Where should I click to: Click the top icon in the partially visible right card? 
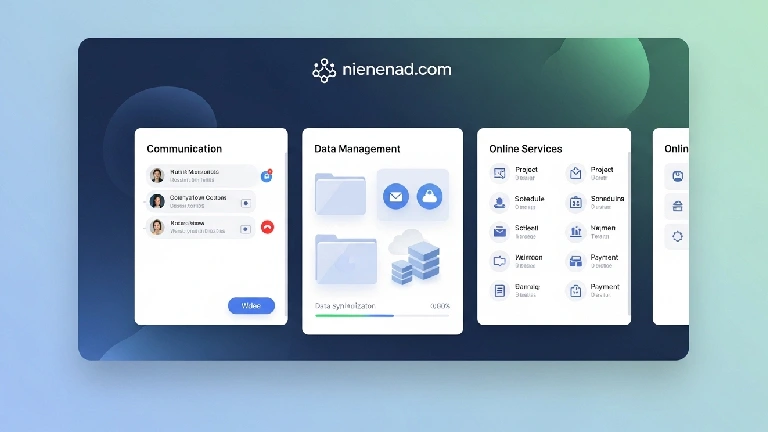tap(678, 177)
